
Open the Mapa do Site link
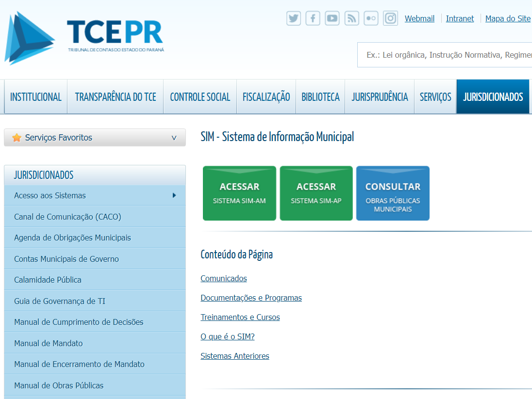[508, 18]
